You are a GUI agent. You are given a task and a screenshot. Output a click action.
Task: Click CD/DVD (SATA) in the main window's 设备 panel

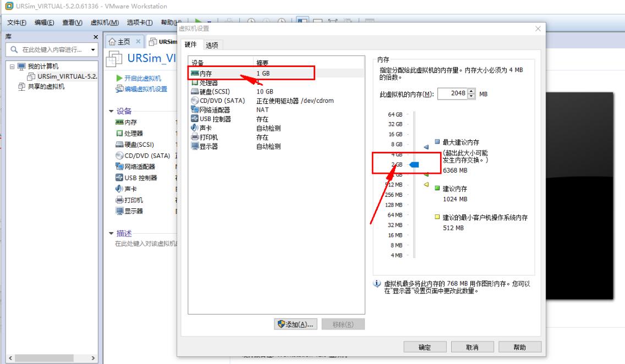coord(142,156)
